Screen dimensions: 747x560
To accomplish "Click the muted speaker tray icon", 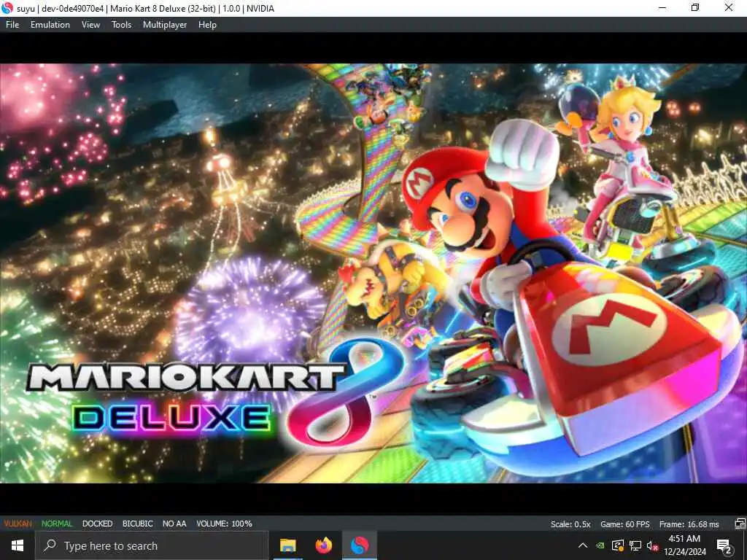I will 652,545.
